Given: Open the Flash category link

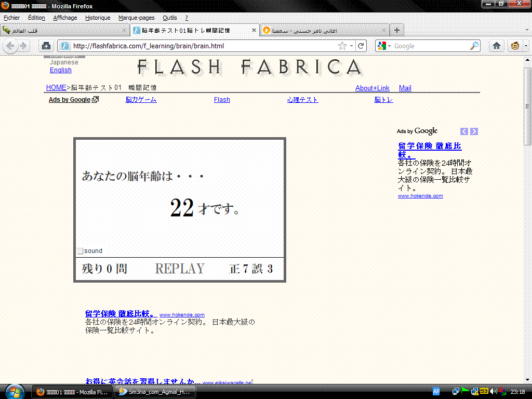Looking at the screenshot, I should pyautogui.click(x=222, y=99).
